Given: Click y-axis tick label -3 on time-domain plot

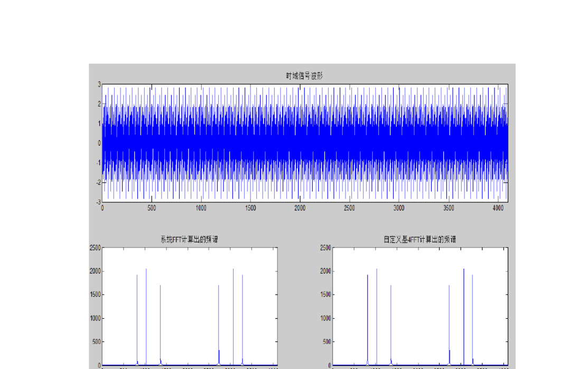Looking at the screenshot, I should coord(97,202).
